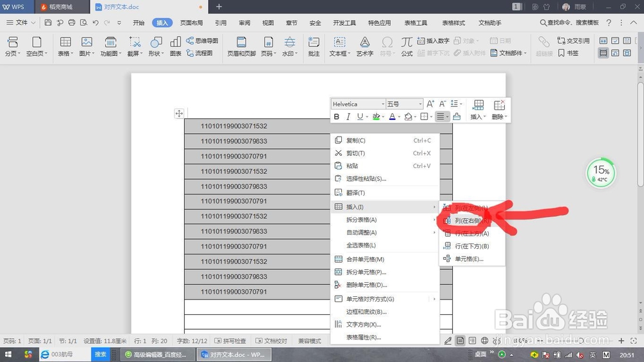Screen dimensions: 644x362
Task: Insert a 思维导图 mind map
Action: tap(202, 41)
